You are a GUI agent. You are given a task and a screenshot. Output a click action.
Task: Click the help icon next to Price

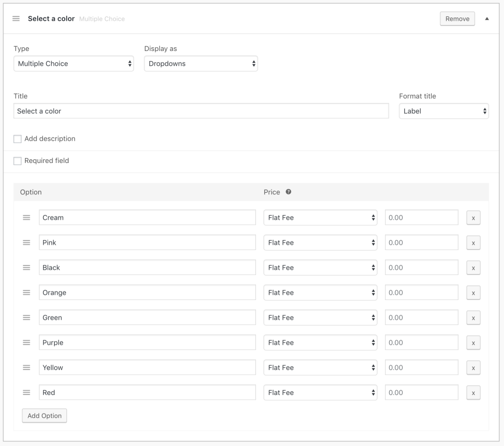coord(288,192)
